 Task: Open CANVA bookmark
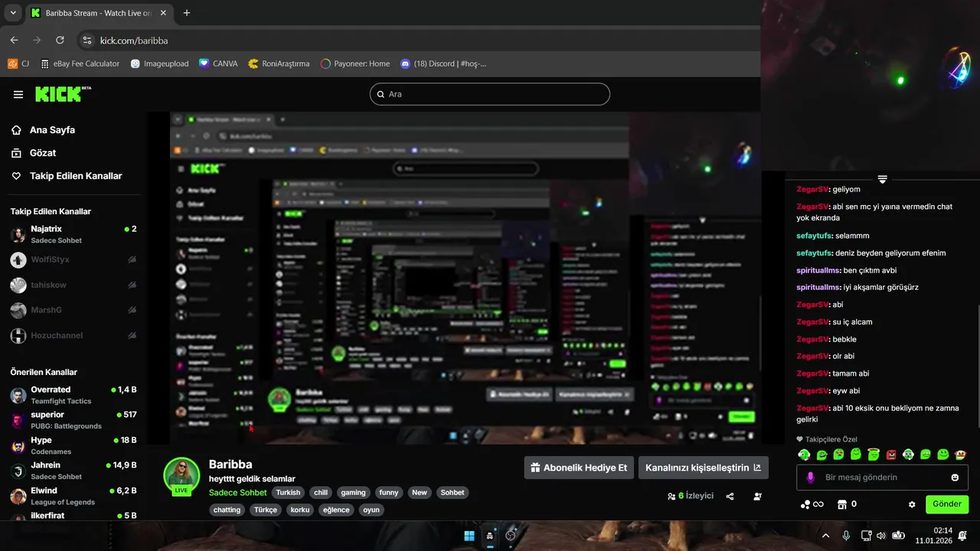pos(218,64)
